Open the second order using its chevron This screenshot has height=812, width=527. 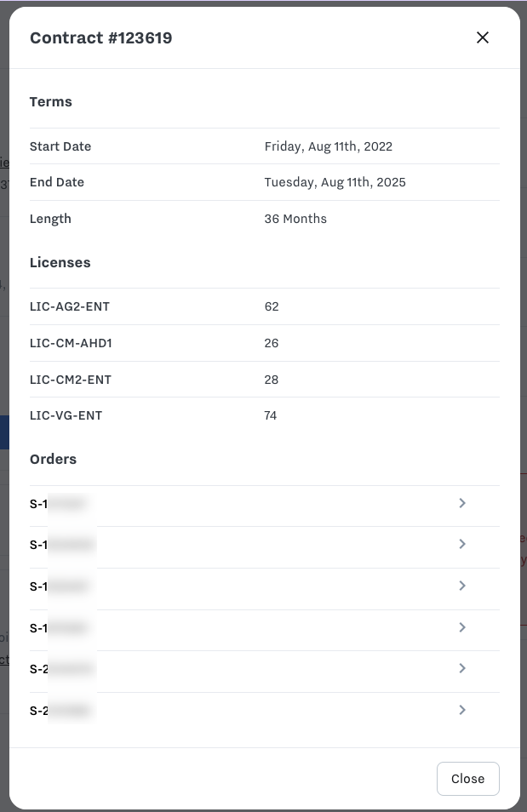[462, 544]
